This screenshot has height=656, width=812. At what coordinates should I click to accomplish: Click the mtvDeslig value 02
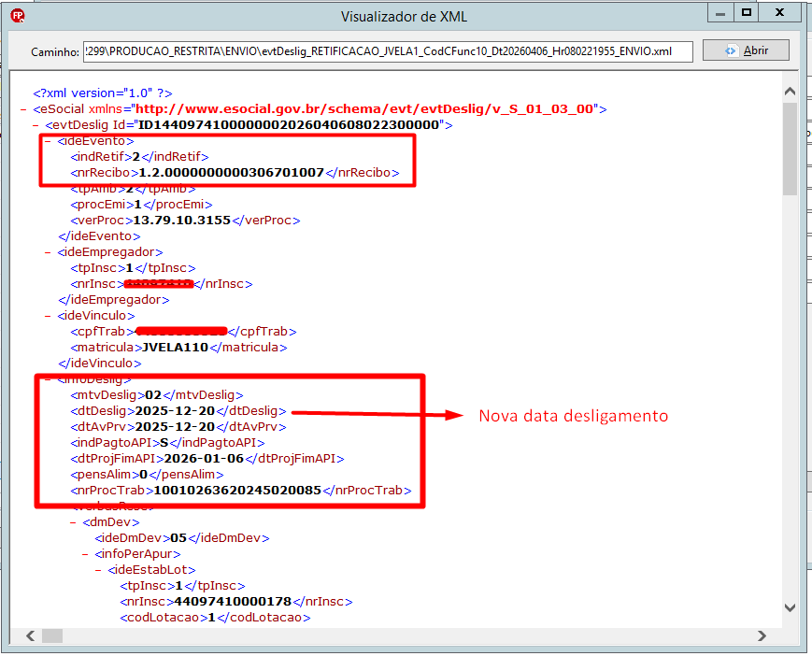coord(153,395)
